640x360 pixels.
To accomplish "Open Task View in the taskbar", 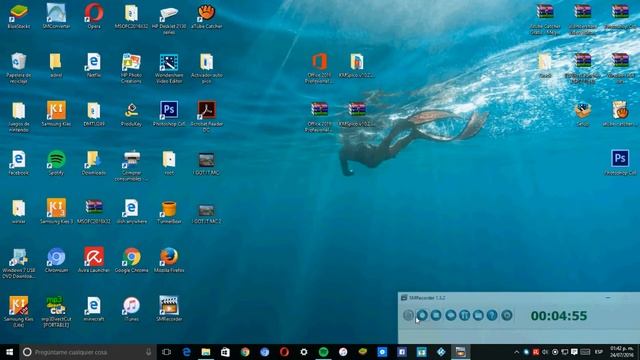I will click(166, 352).
